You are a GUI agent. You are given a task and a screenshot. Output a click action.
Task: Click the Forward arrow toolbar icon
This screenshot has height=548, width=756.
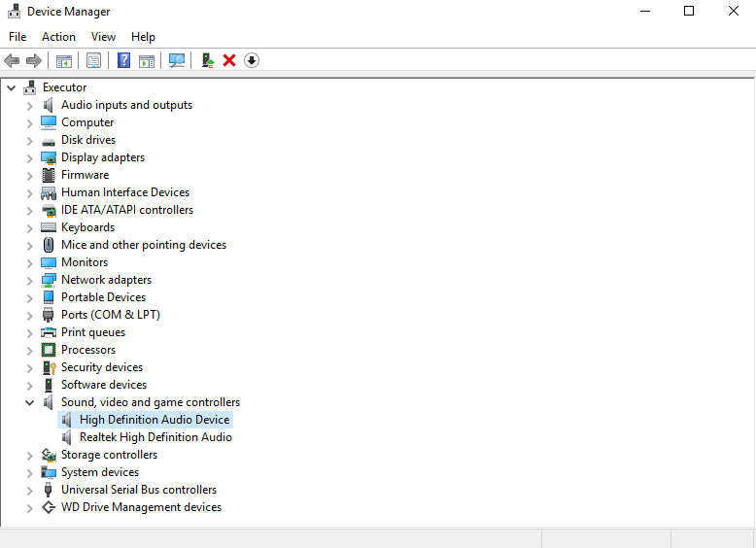tap(34, 61)
